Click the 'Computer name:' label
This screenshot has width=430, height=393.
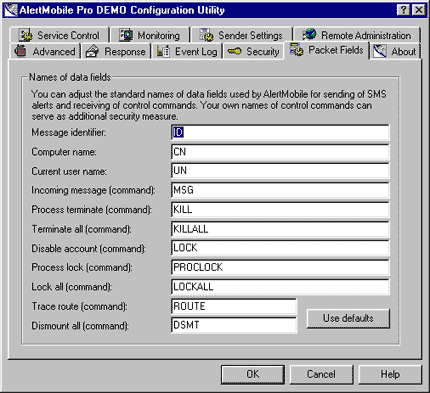64,152
